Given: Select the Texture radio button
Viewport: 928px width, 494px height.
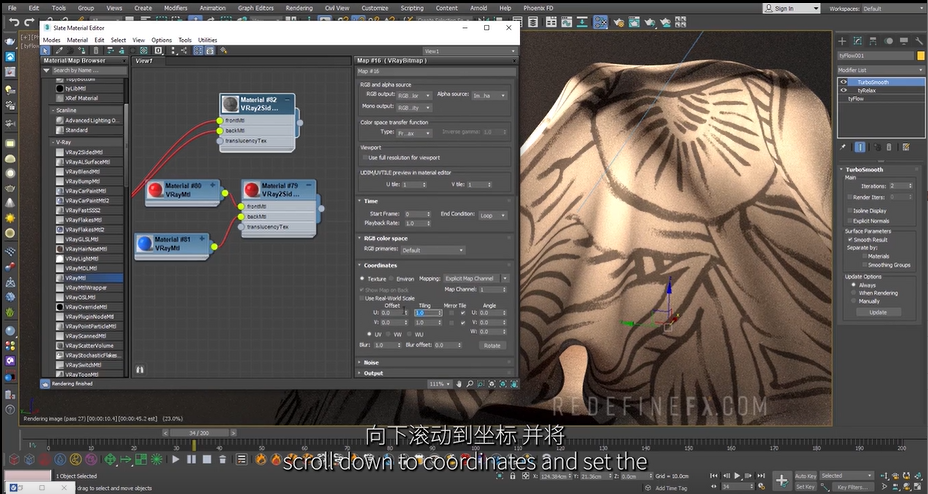Looking at the screenshot, I should [x=362, y=279].
